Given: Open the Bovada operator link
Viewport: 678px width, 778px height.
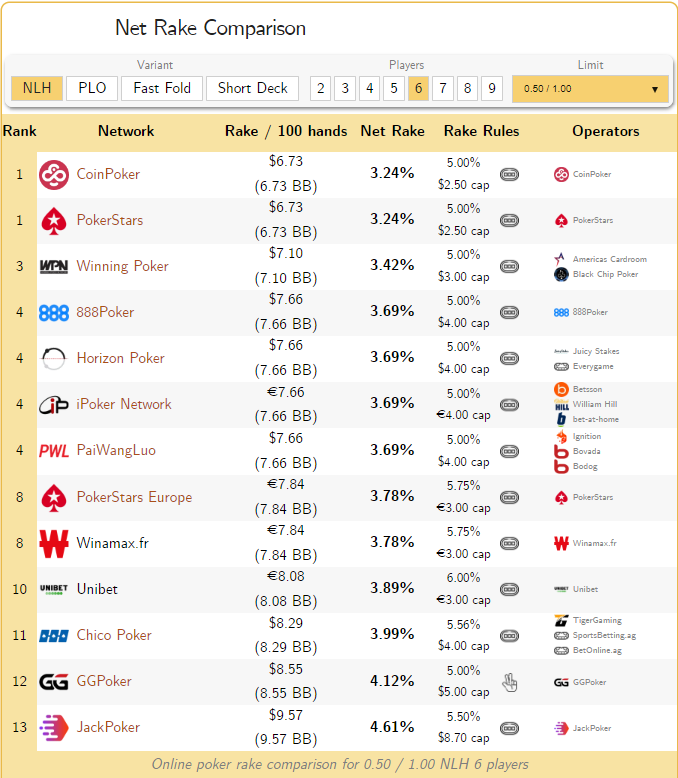Looking at the screenshot, I should click(587, 451).
